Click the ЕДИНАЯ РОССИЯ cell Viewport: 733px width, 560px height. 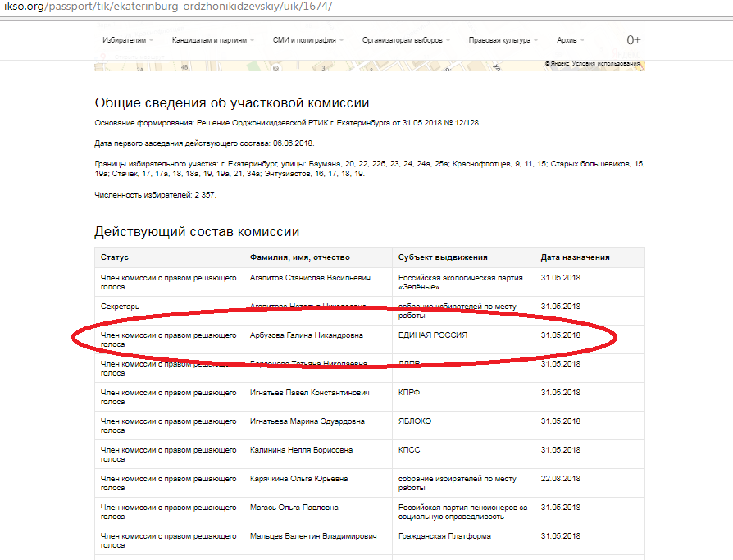tap(433, 335)
